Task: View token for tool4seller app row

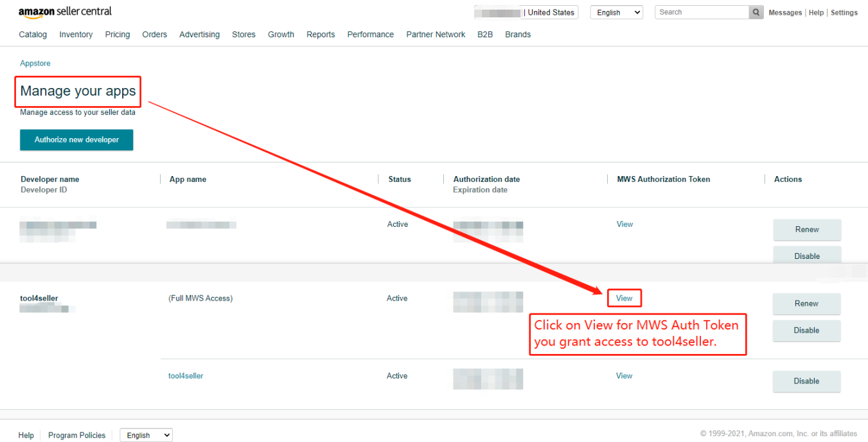Action: point(624,376)
